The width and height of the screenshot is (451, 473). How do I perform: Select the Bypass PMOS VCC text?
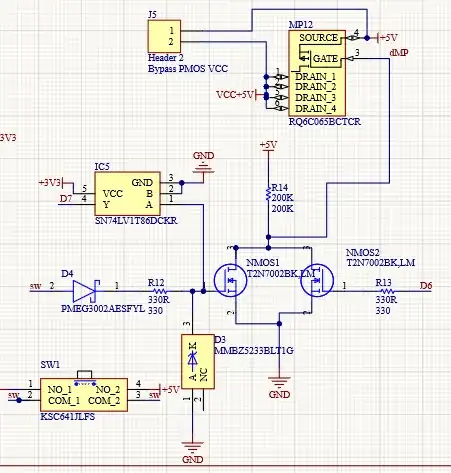(x=188, y=69)
